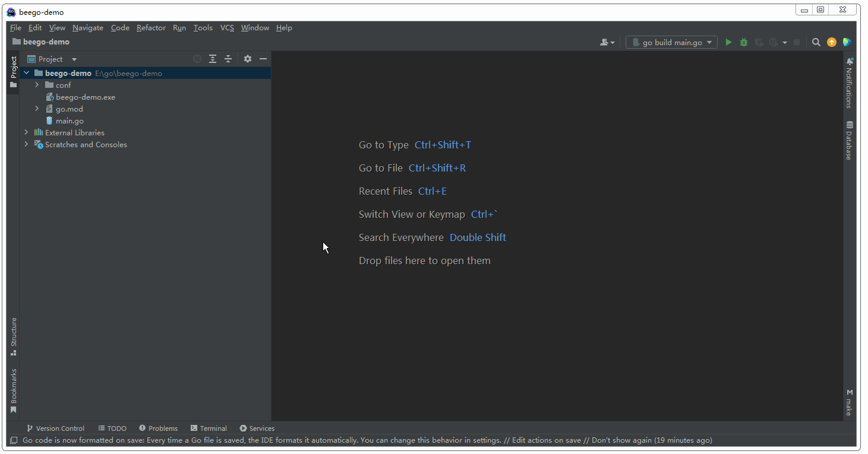Expand Scratches and Consoles
The width and height of the screenshot is (868, 454).
[x=26, y=144]
